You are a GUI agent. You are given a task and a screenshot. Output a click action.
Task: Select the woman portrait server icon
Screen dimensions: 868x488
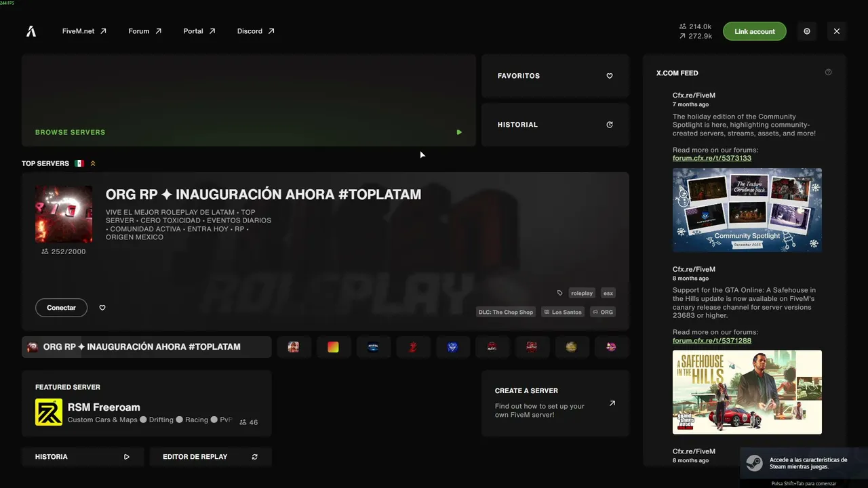(x=294, y=347)
